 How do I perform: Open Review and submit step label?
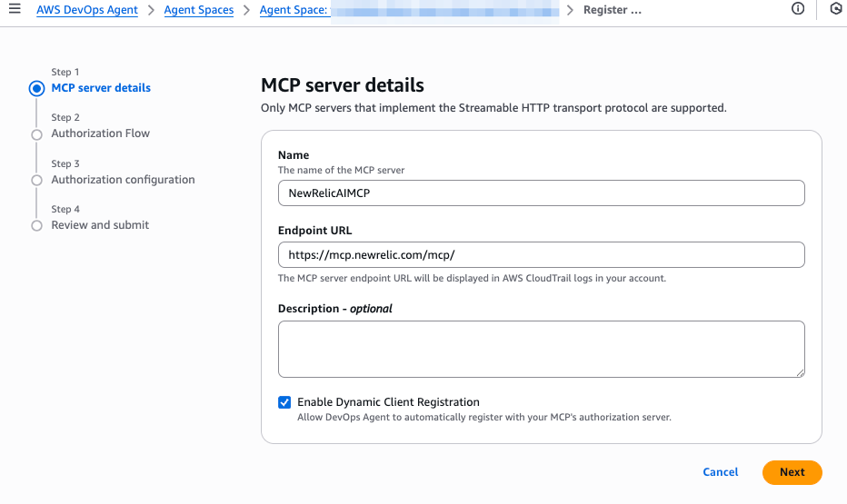[x=100, y=225]
